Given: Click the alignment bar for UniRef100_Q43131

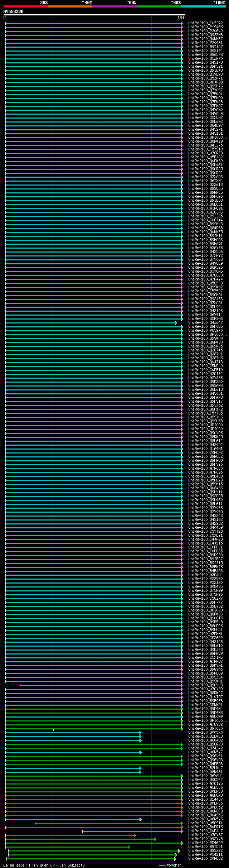Looking at the screenshot, I should 94,134.
